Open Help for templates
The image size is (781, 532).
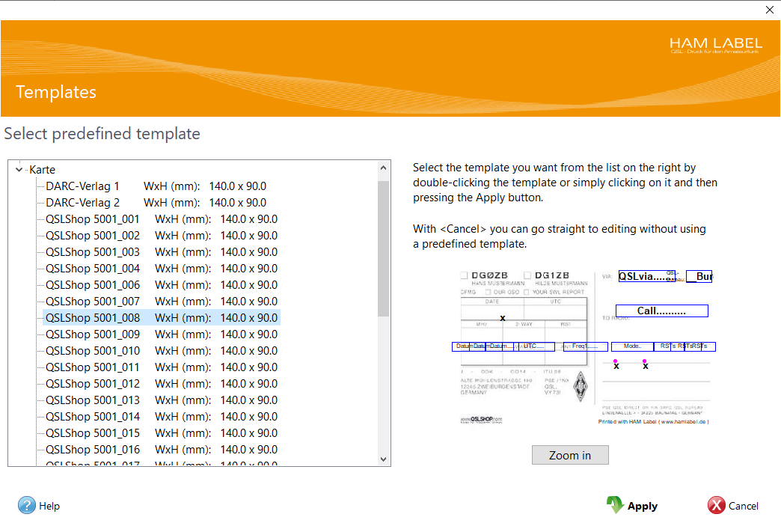click(39, 506)
